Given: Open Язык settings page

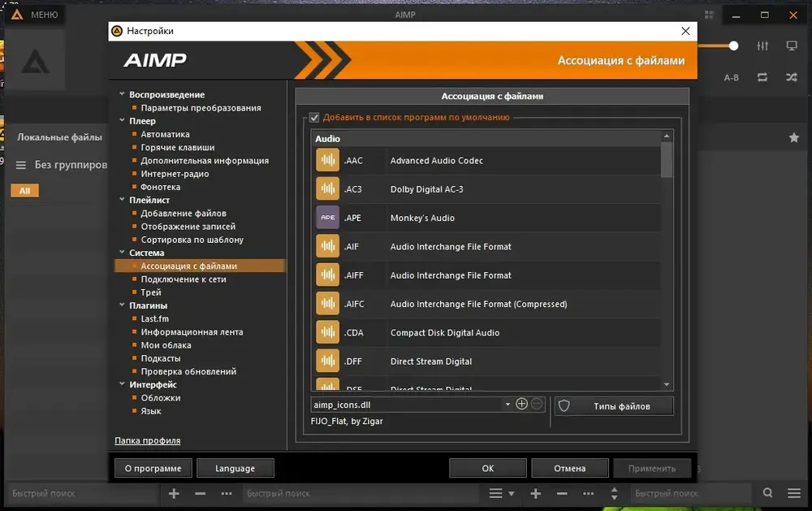Looking at the screenshot, I should [151, 410].
